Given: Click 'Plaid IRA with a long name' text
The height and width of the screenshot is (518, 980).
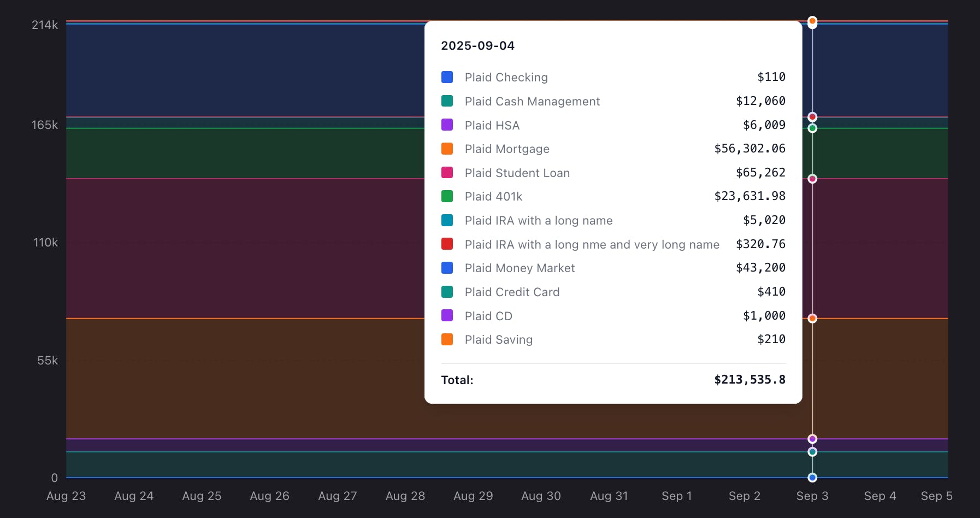Looking at the screenshot, I should click(539, 221).
